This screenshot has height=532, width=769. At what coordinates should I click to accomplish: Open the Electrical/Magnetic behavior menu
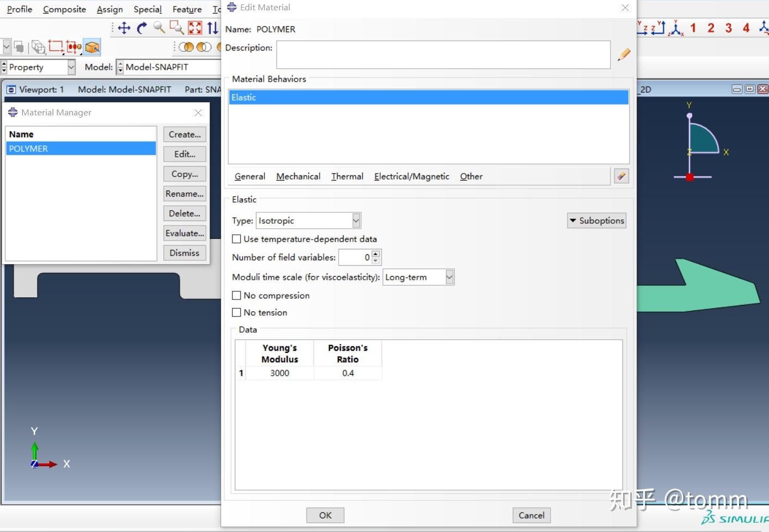point(412,176)
